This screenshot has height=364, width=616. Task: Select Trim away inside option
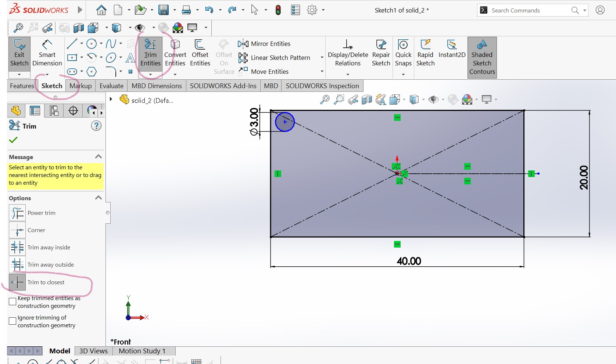tap(17, 247)
